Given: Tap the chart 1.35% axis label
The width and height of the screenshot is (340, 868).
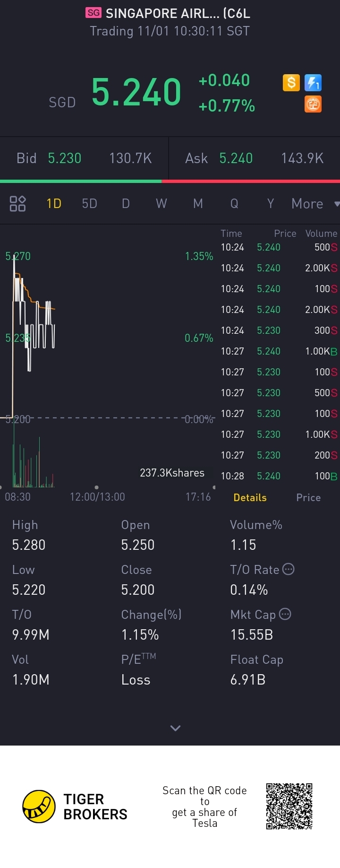Looking at the screenshot, I should click(x=199, y=256).
